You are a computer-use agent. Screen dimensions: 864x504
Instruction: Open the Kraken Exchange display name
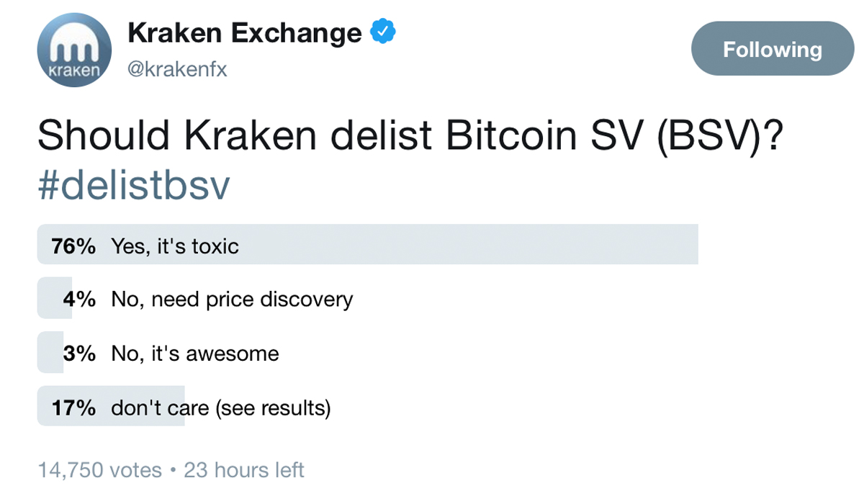pyautogui.click(x=243, y=32)
